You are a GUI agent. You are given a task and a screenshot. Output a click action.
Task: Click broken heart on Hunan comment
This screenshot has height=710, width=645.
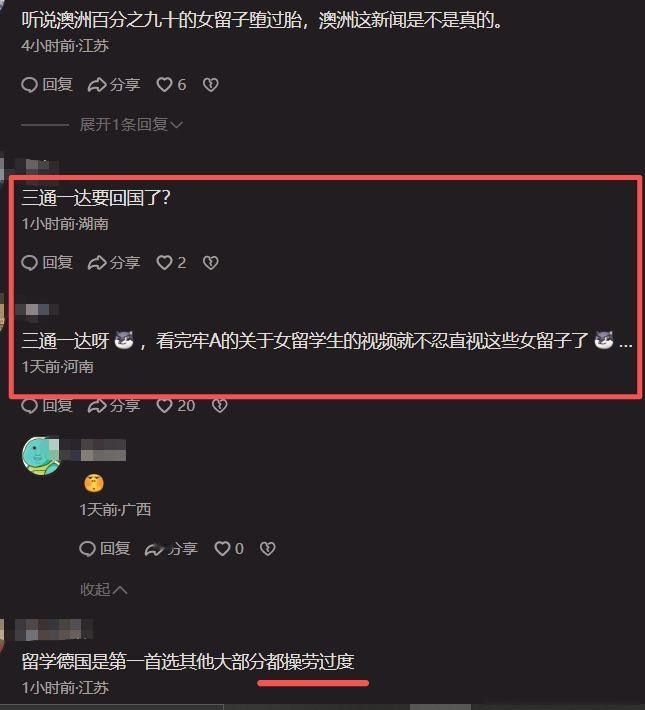pyautogui.click(x=211, y=263)
